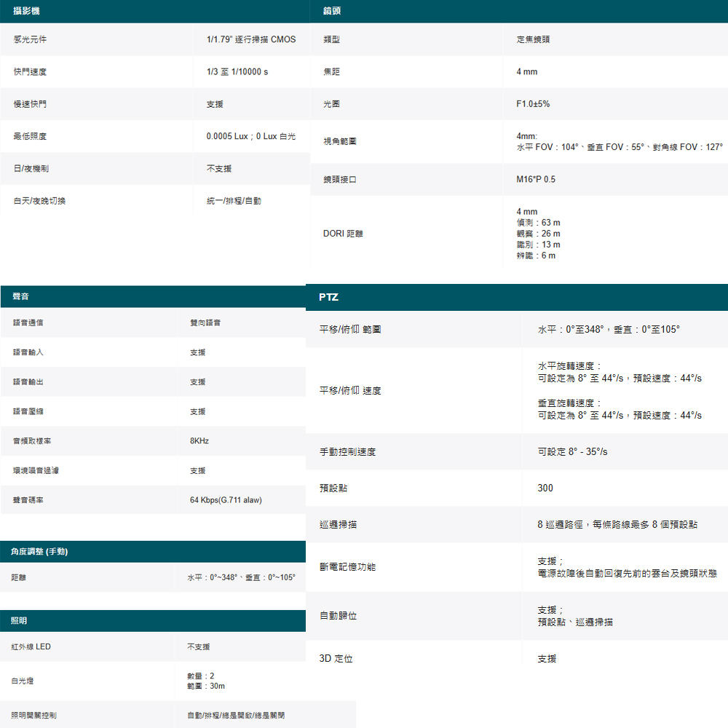This screenshot has width=728, height=728.
Task: Click the 照明開關控制 value text
Action: tap(236, 716)
